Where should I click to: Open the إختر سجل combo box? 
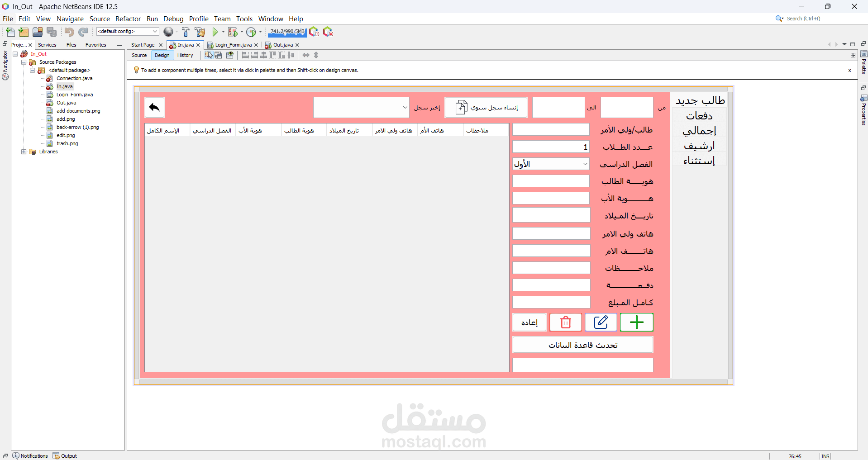click(361, 108)
